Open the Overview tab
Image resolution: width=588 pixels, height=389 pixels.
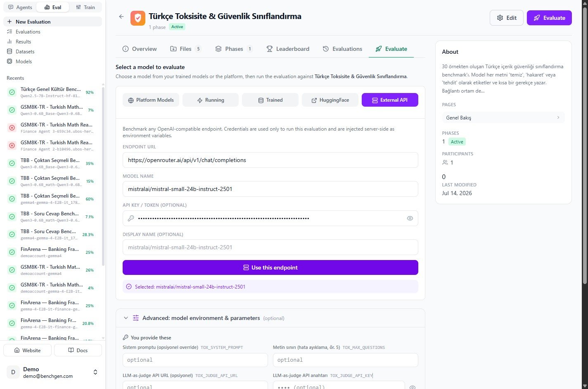point(140,49)
